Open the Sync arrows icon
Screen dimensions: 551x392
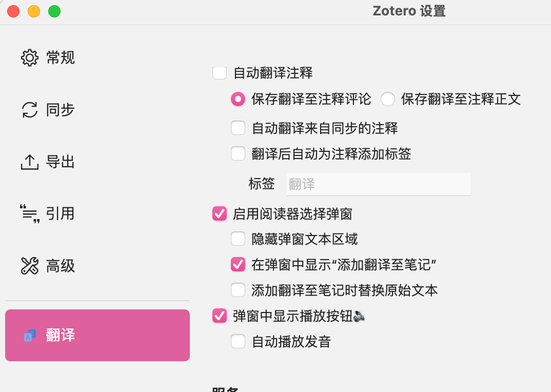click(30, 110)
